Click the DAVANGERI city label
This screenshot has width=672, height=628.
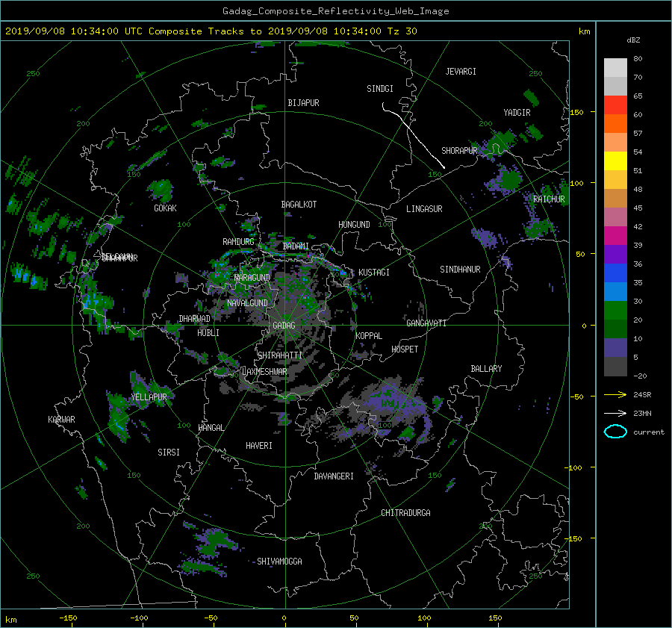(x=334, y=476)
